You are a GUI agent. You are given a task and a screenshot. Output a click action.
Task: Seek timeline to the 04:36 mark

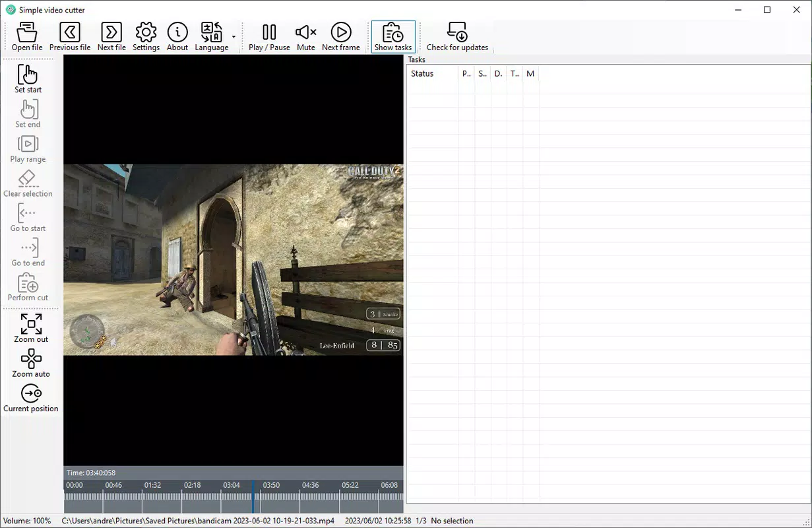point(311,485)
